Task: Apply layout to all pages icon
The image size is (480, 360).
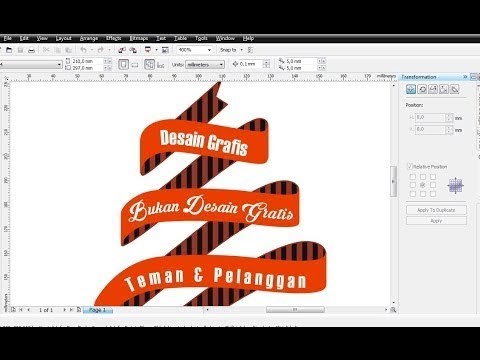Action: [149, 64]
